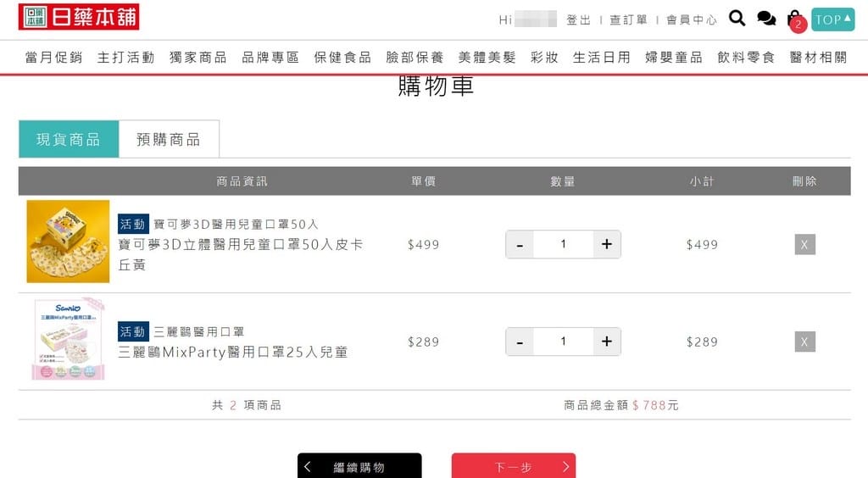Open the 彩妝 menu

[544, 57]
